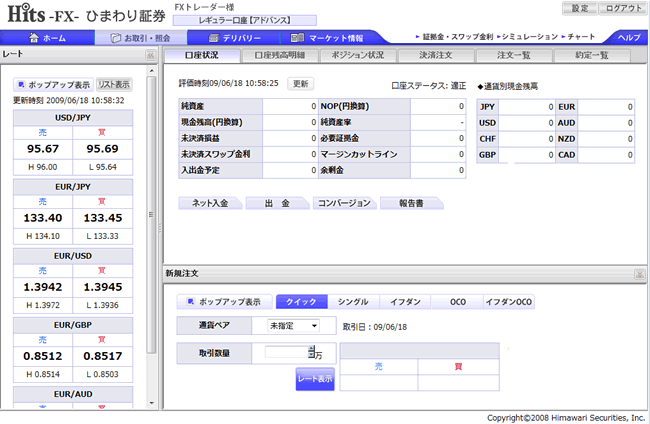Viewport: 650px width, 424px height.
Task: Select the クイック order tab
Action: pos(301,302)
